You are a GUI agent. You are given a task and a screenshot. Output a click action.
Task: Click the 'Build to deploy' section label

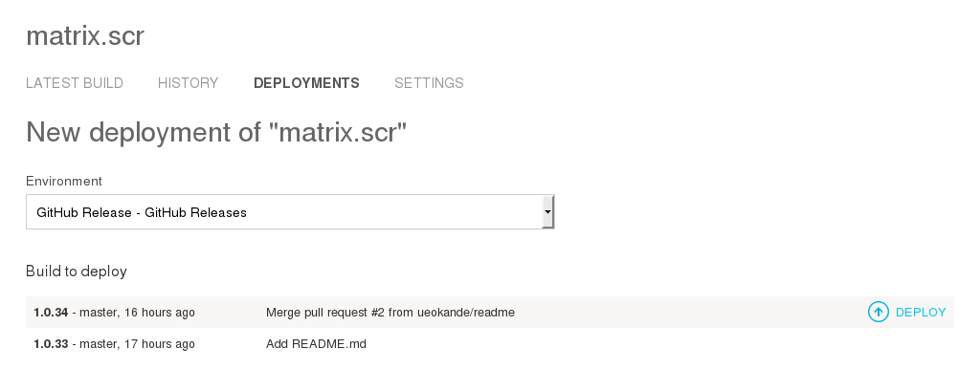tap(77, 272)
